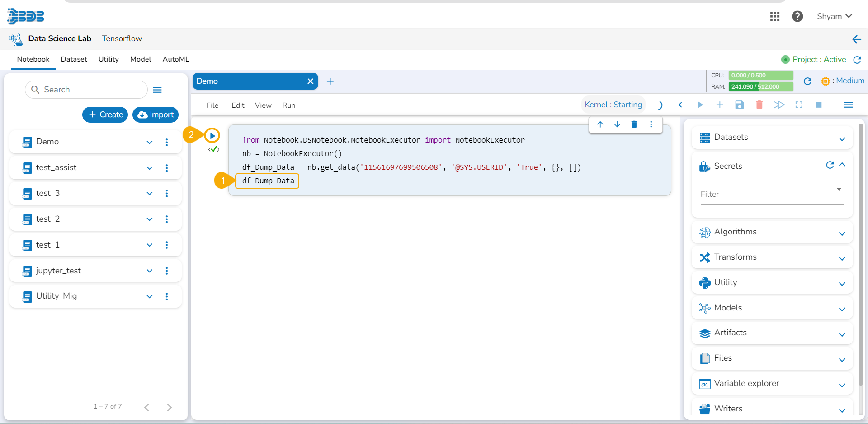This screenshot has width=868, height=424.
Task: Expand the test_assist notebook entry
Action: 150,168
